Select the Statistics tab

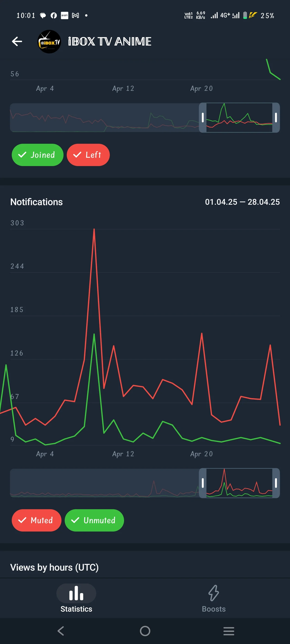point(76,599)
